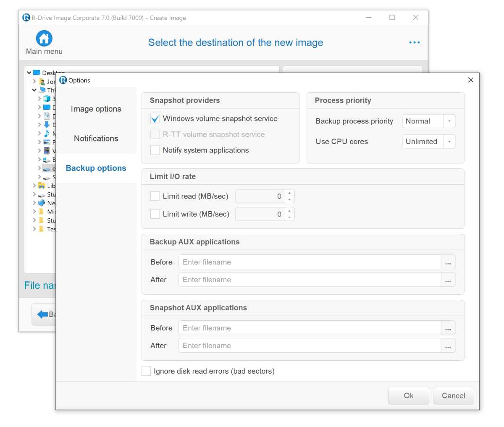Enable Limit read (MB/sec) checkbox
The height and width of the screenshot is (427, 504).
click(x=155, y=196)
